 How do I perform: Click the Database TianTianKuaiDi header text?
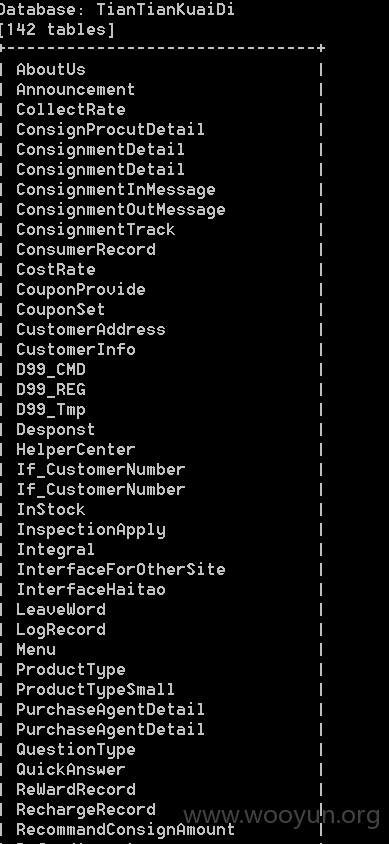117,9
